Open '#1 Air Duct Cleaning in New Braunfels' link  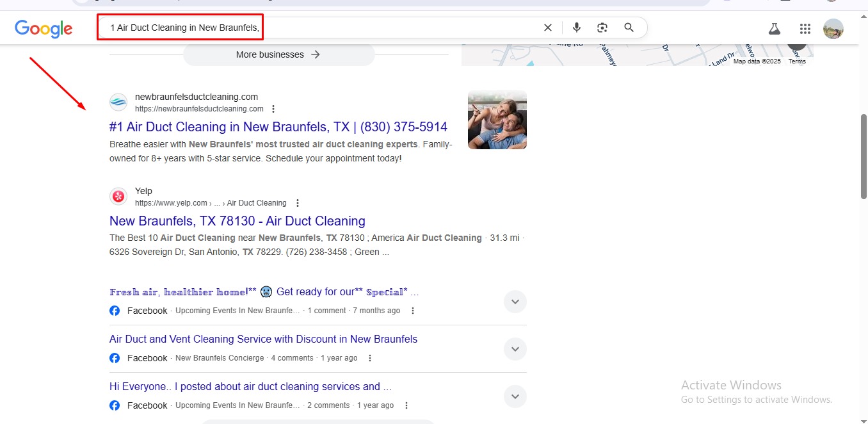pyautogui.click(x=278, y=127)
